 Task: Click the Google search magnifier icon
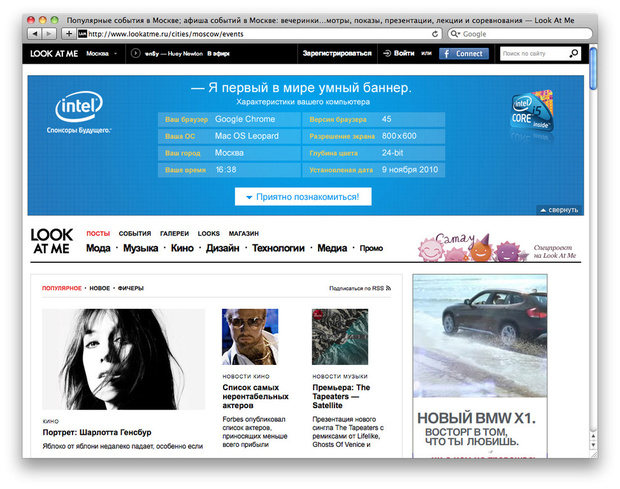pos(455,34)
